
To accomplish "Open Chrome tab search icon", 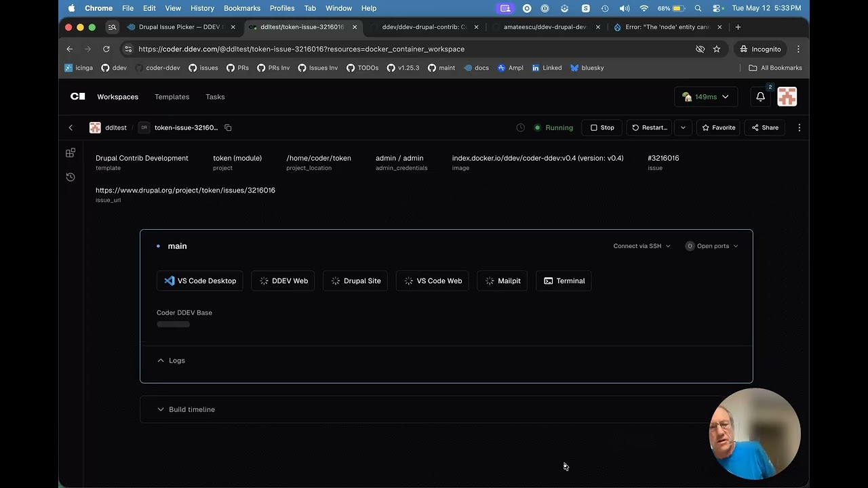I will pos(113,27).
